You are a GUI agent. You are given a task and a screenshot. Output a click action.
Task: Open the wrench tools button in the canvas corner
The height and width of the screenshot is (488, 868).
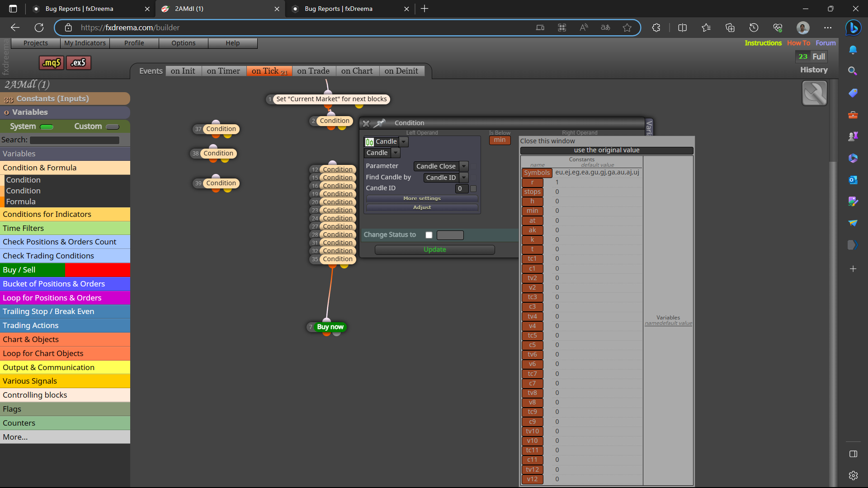click(x=814, y=93)
